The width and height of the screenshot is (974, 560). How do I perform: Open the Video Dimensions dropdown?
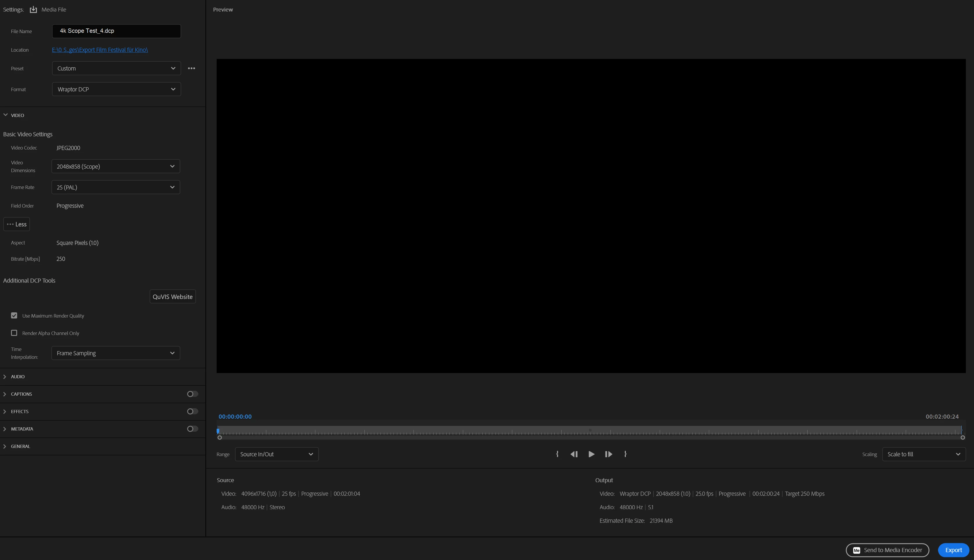tap(115, 167)
